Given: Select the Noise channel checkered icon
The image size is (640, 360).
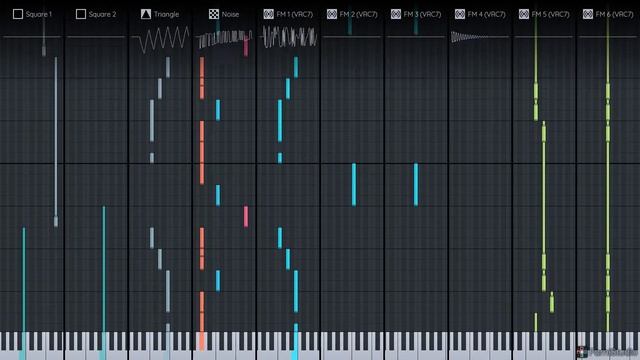Looking at the screenshot, I should tap(214, 14).
